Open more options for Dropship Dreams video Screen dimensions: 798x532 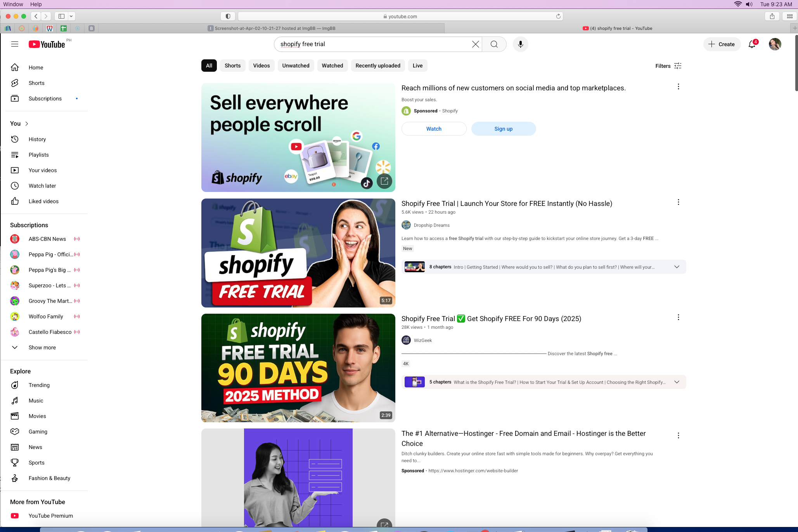tap(679, 202)
